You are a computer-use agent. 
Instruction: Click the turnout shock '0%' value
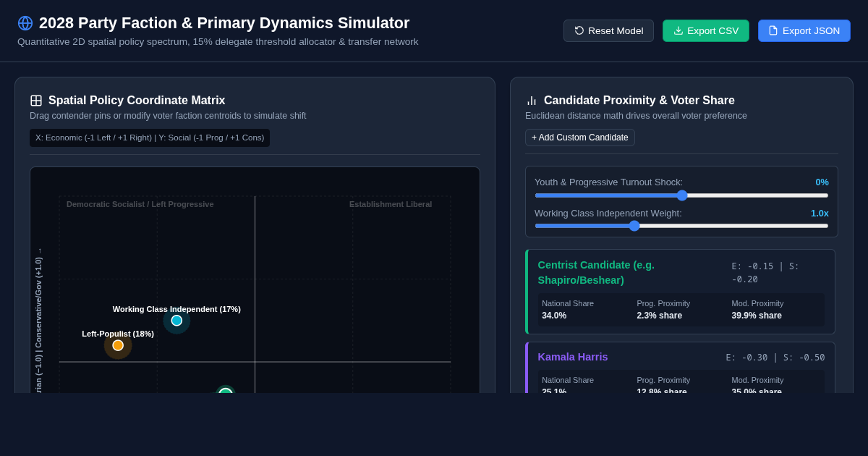click(x=822, y=182)
